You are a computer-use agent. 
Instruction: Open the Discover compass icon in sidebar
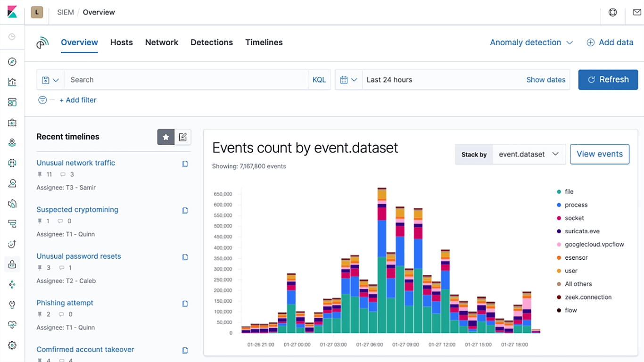click(x=12, y=62)
